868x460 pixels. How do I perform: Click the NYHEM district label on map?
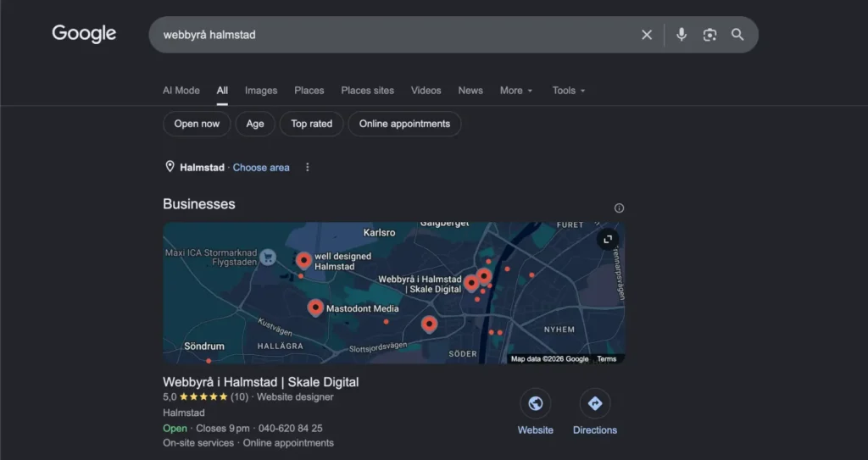pyautogui.click(x=559, y=330)
